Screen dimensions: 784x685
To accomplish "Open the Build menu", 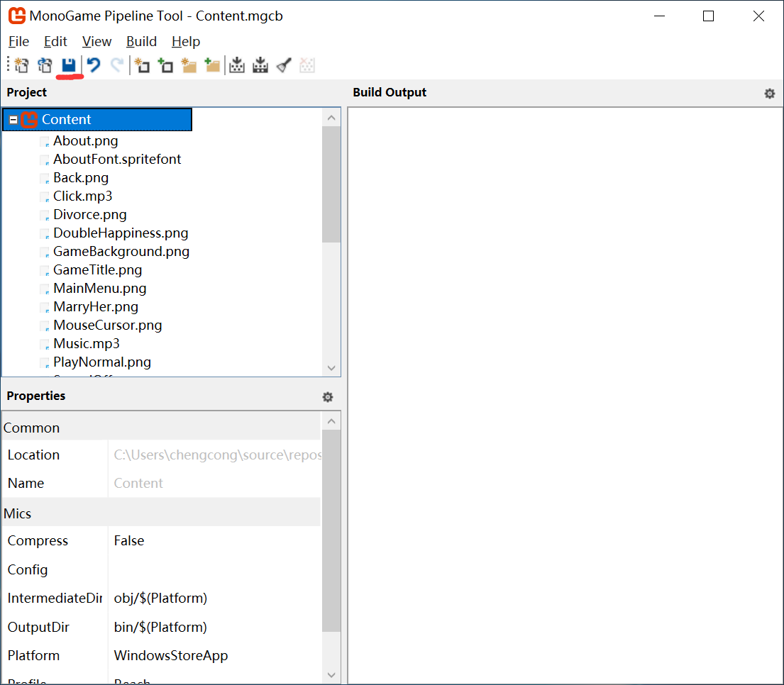I will click(141, 42).
